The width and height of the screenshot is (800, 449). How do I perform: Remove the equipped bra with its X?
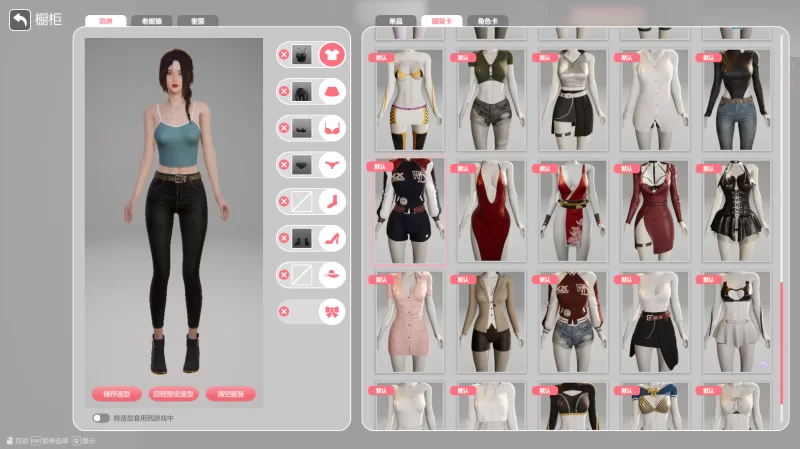coord(284,128)
